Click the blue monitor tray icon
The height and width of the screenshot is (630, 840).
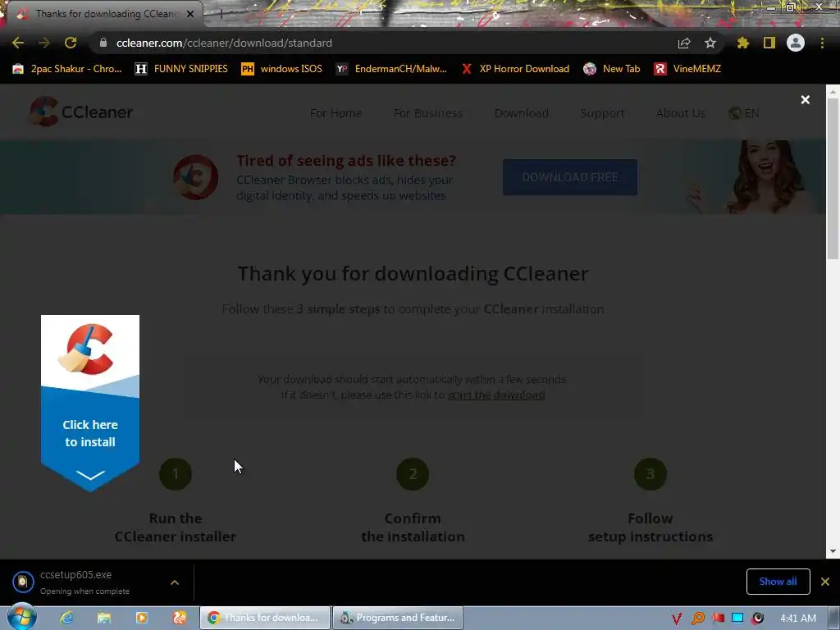737,619
